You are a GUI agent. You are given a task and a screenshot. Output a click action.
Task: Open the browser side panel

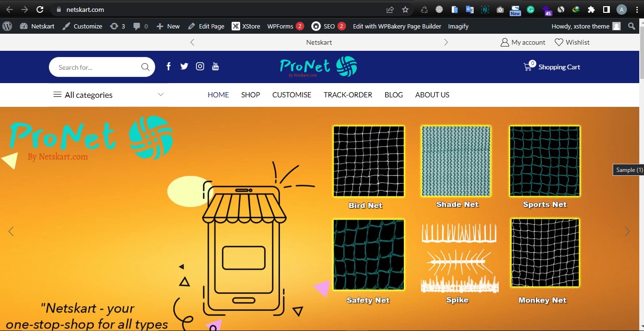click(606, 9)
